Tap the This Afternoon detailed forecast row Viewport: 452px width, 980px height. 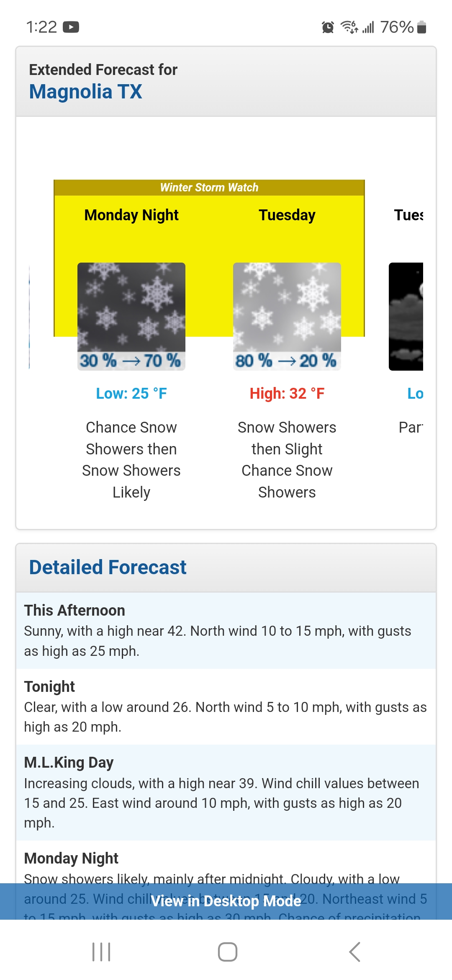[226, 630]
